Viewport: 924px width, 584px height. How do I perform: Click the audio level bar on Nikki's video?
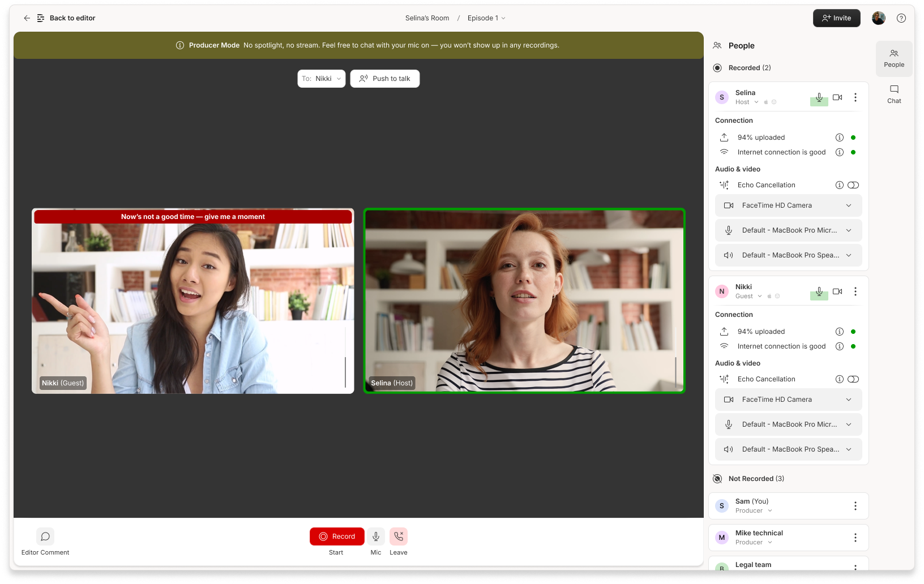(345, 372)
